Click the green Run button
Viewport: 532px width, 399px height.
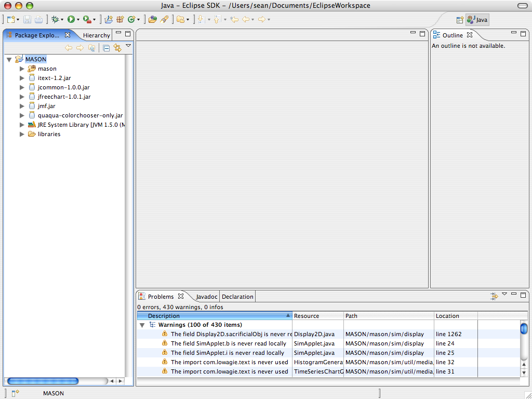71,19
